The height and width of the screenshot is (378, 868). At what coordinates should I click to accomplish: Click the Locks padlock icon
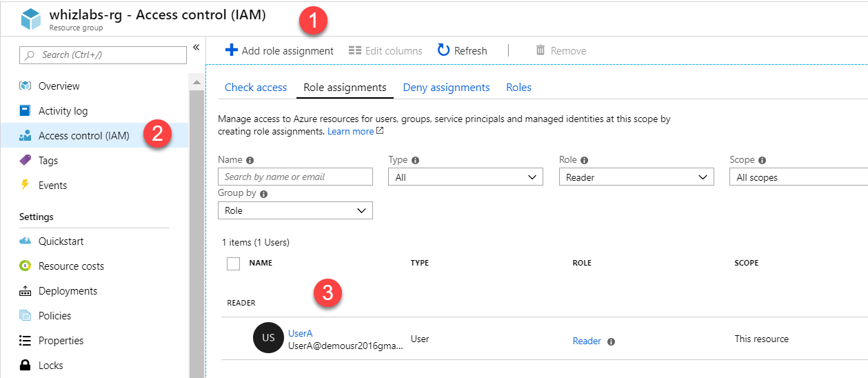click(x=26, y=366)
